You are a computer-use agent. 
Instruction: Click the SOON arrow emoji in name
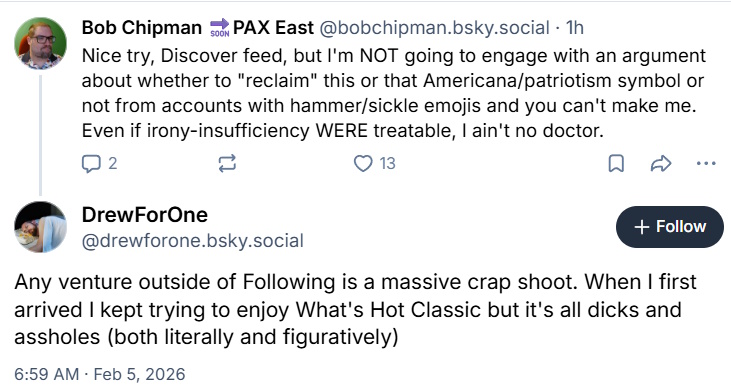(x=220, y=28)
